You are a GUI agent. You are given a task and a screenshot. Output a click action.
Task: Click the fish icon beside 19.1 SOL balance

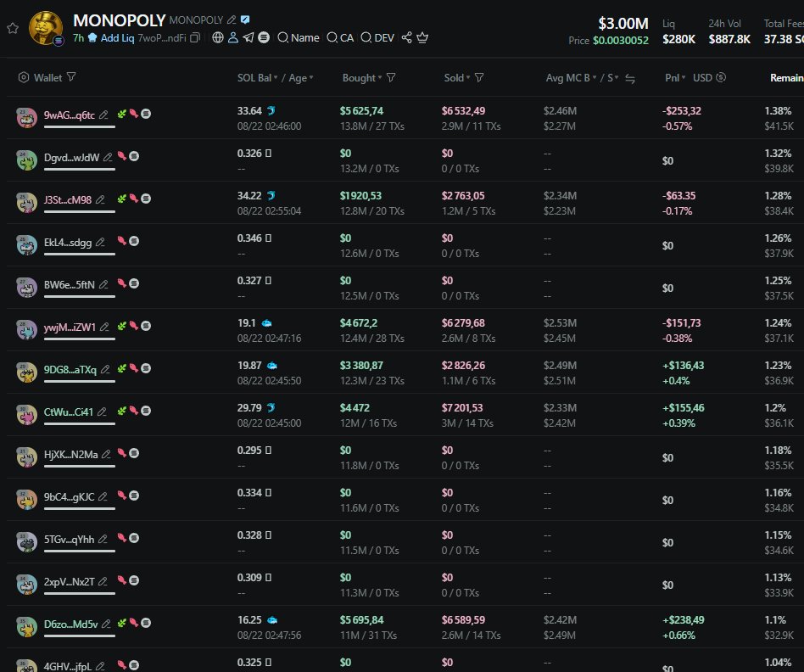(266, 323)
